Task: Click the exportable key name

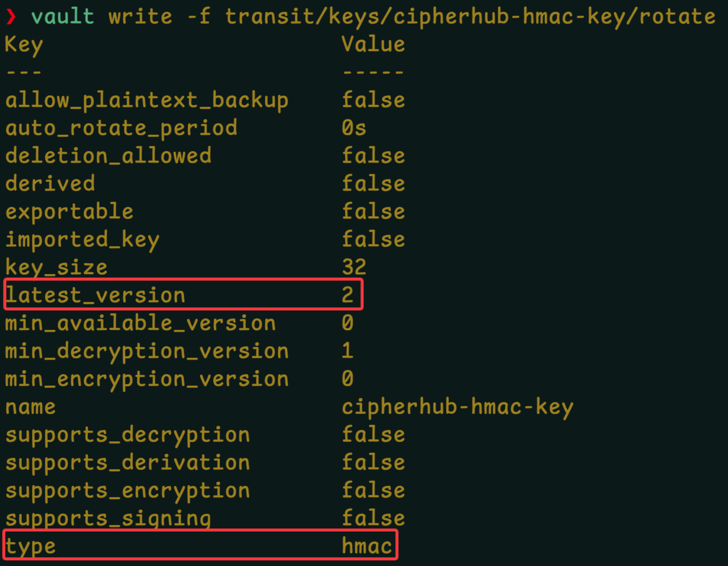Action: 69,212
